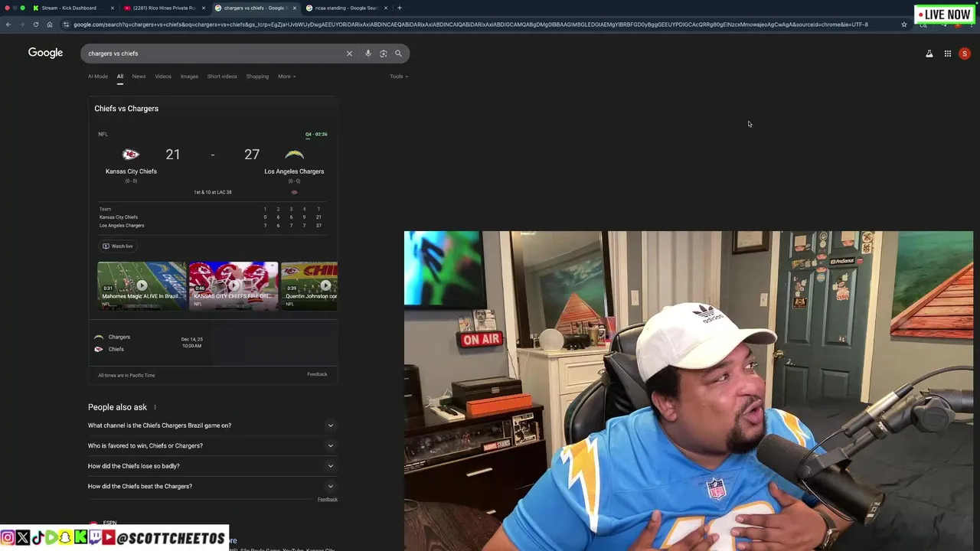The height and width of the screenshot is (551, 980).
Task: Click the Q4 - 02:26 game clock
Action: [x=316, y=135]
